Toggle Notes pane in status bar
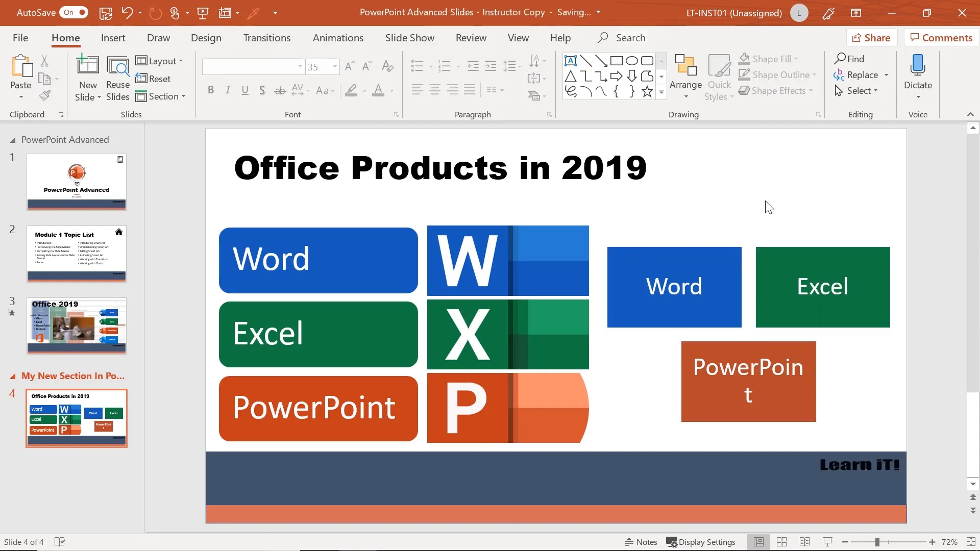980x551 pixels. click(x=641, y=542)
